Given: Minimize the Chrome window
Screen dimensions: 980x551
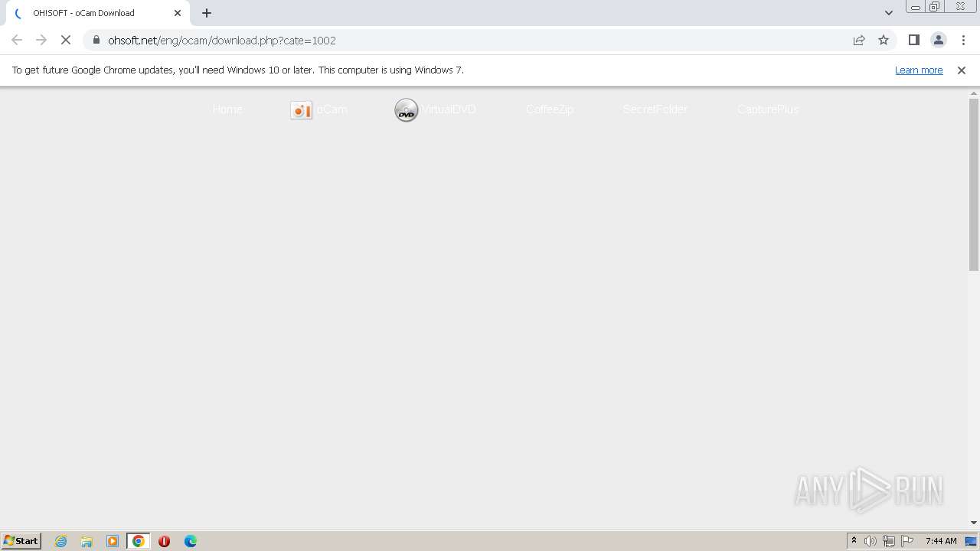Looking at the screenshot, I should [915, 7].
